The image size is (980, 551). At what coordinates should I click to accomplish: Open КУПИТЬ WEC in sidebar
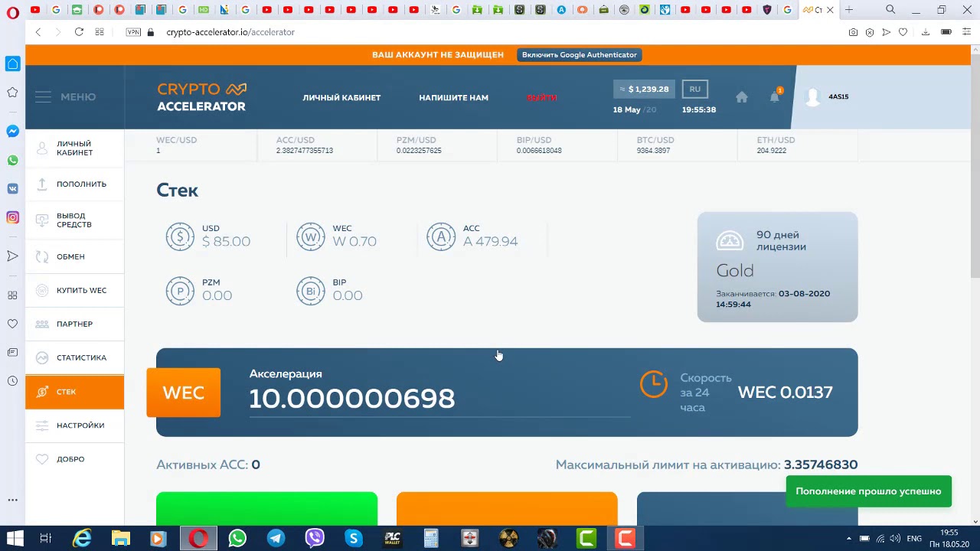[x=74, y=290]
